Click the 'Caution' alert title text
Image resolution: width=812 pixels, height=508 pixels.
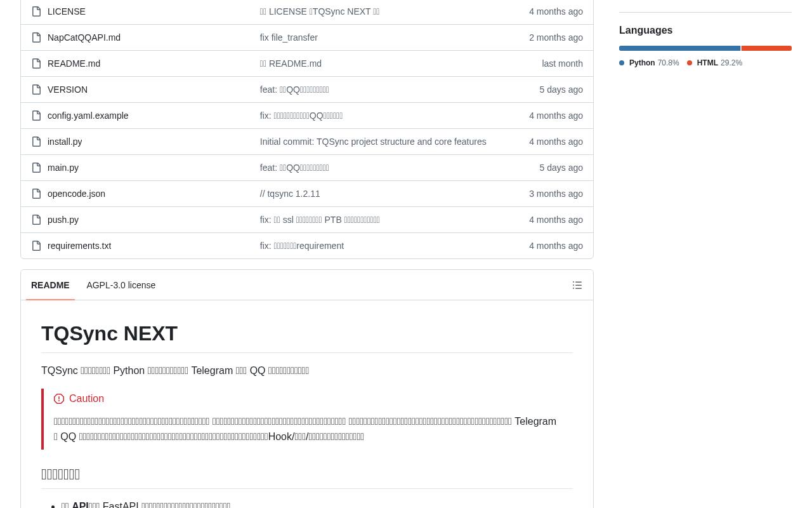(x=86, y=399)
